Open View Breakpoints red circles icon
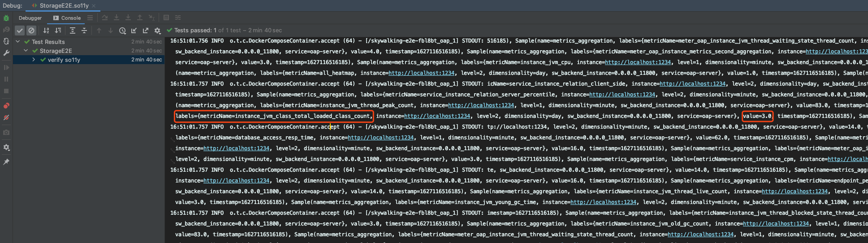The width and height of the screenshot is (868, 243). pos(6,106)
